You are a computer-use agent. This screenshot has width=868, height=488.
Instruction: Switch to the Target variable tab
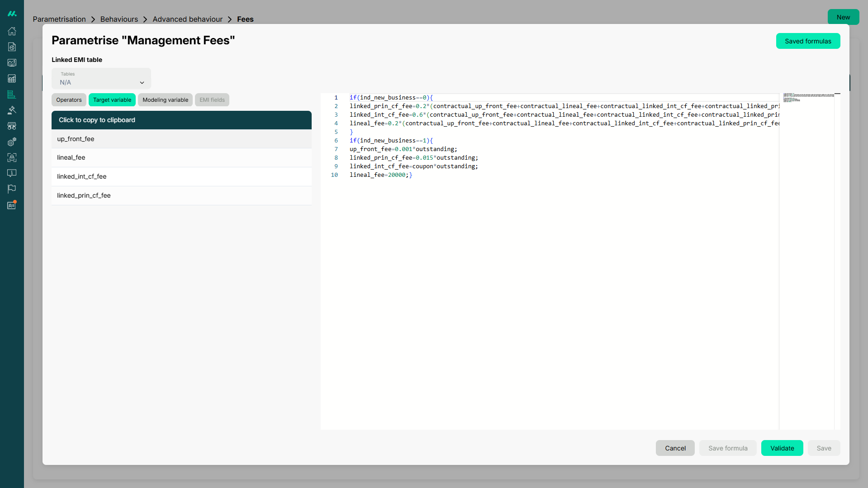coord(112,100)
